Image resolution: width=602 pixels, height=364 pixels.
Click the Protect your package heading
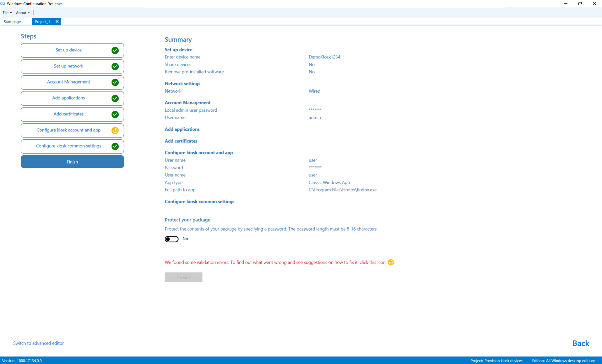(x=187, y=220)
